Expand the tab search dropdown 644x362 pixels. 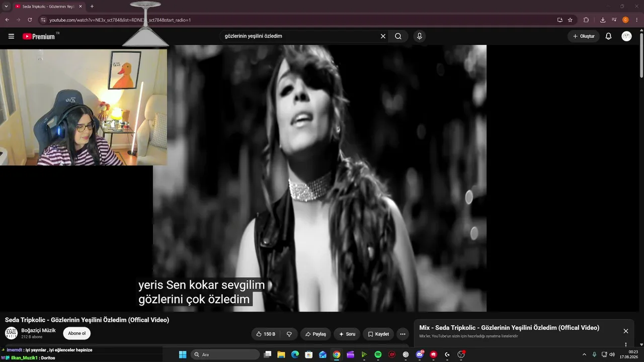[x=7, y=7]
